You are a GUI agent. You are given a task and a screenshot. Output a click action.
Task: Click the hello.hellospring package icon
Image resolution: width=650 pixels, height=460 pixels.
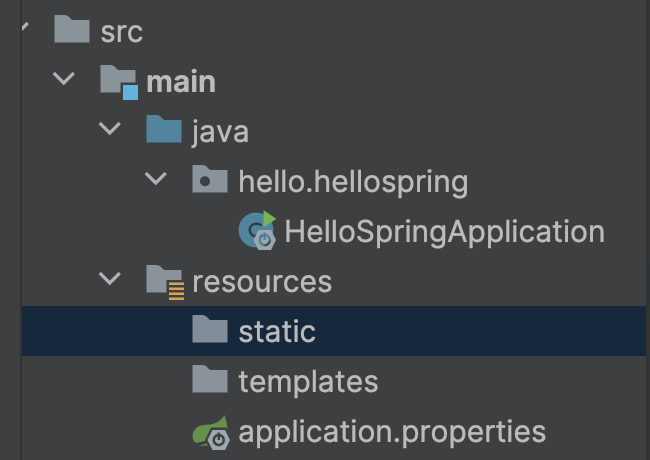(210, 181)
